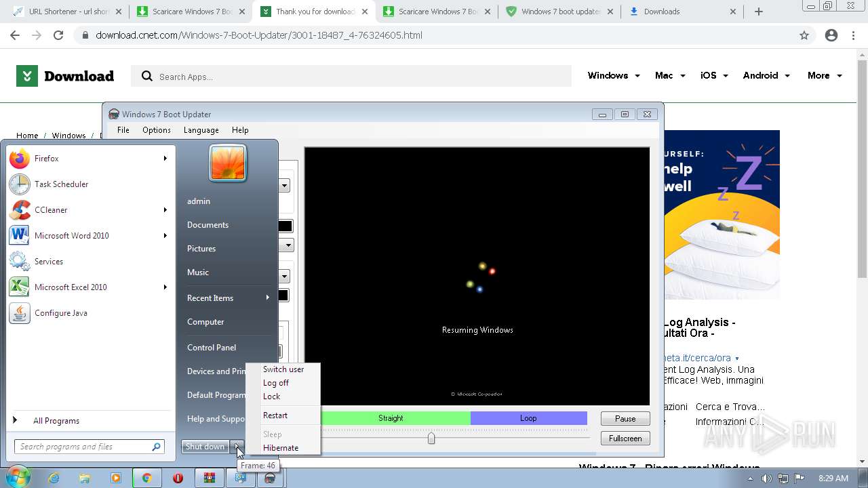Expand Firefox jump list arrow
This screenshot has width=868, height=488.
(x=165, y=159)
